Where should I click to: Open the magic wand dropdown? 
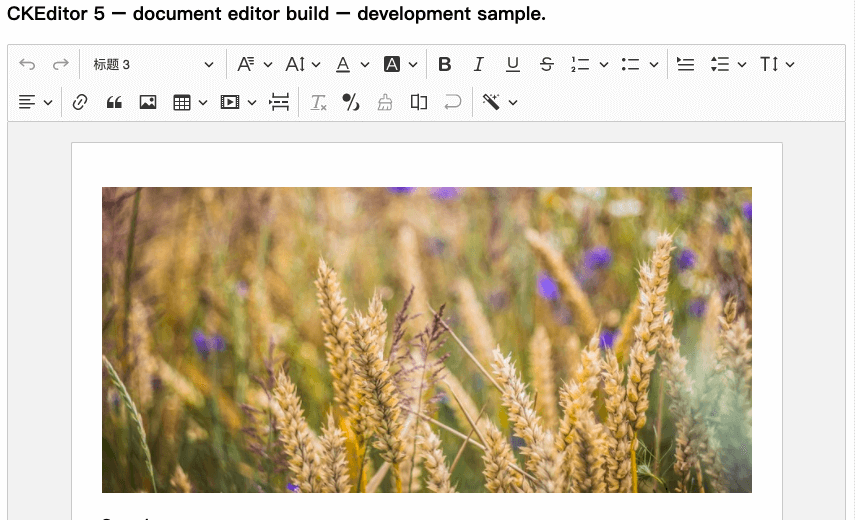(x=499, y=102)
